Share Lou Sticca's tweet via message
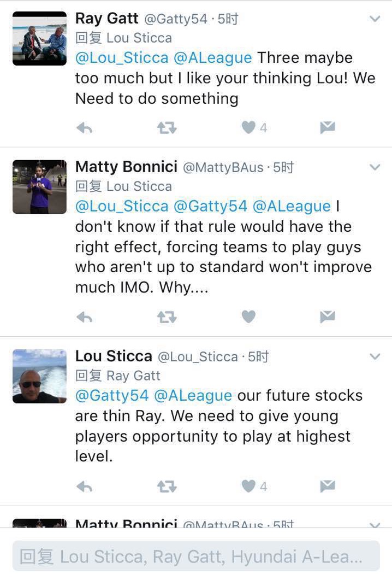Viewport: 392px width, 580px height. (327, 486)
